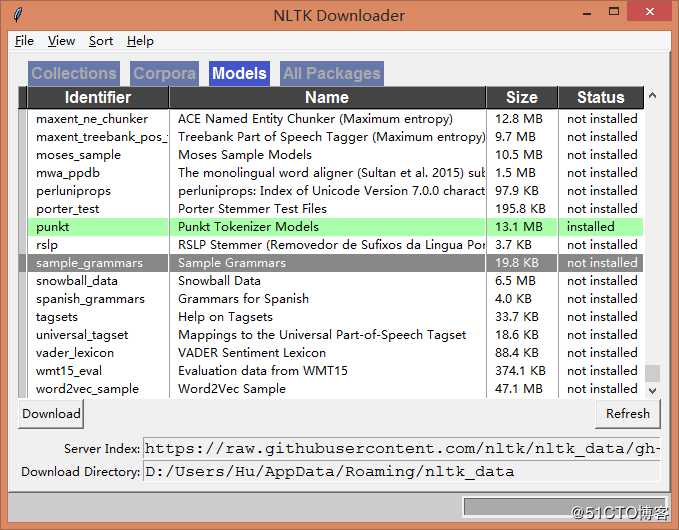Viewport: 679px width, 530px height.
Task: Sort by the Identifier column header
Action: (98, 97)
